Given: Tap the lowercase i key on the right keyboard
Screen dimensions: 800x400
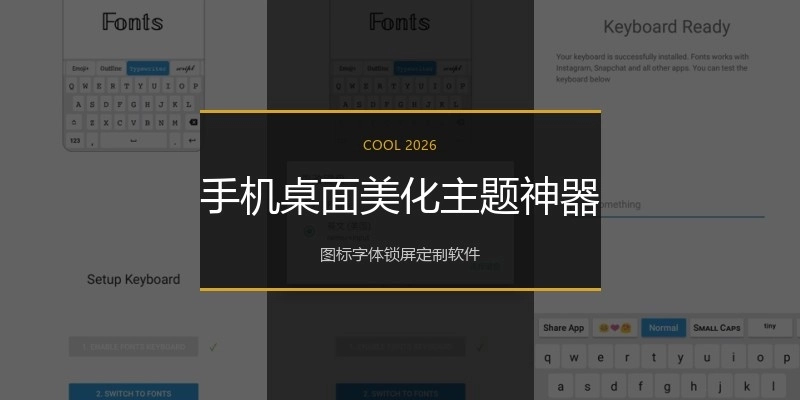Looking at the screenshot, I should pos(734,358).
